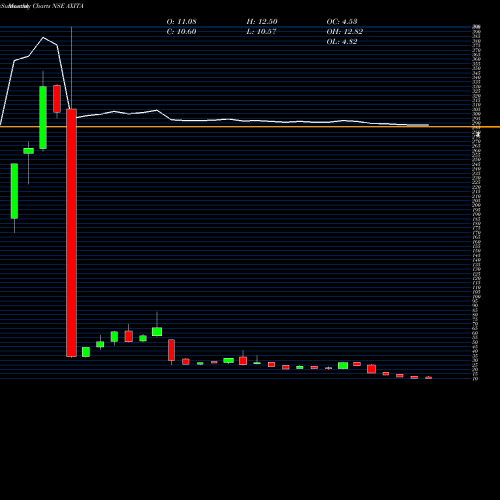Click the 'OH: 12.82' value
500x500 pixels.
click(x=345, y=32)
